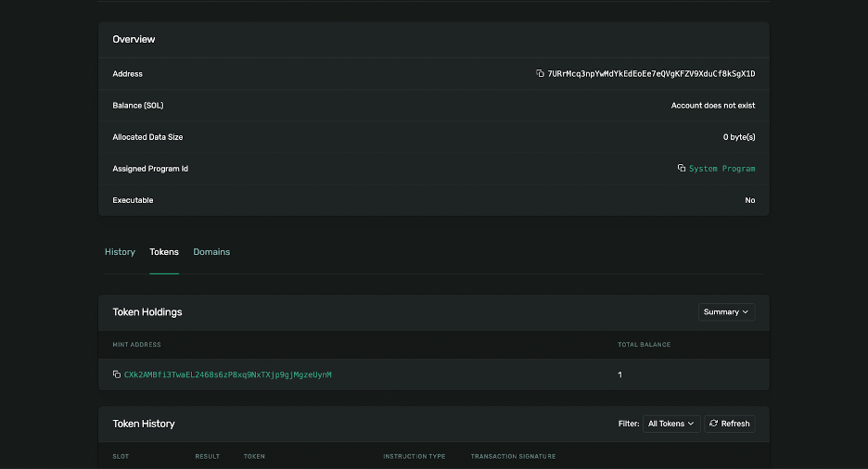Select the Tokens tab
The image size is (868, 469).
click(164, 252)
